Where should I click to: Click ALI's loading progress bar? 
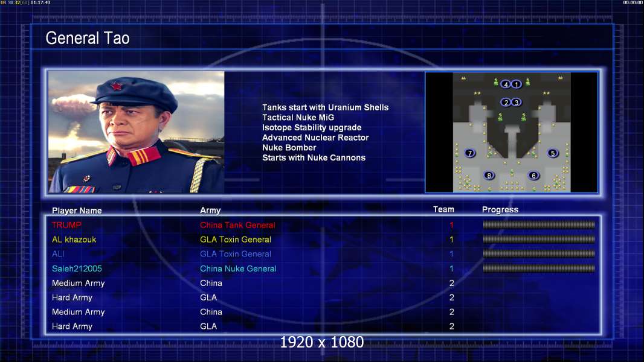click(539, 254)
